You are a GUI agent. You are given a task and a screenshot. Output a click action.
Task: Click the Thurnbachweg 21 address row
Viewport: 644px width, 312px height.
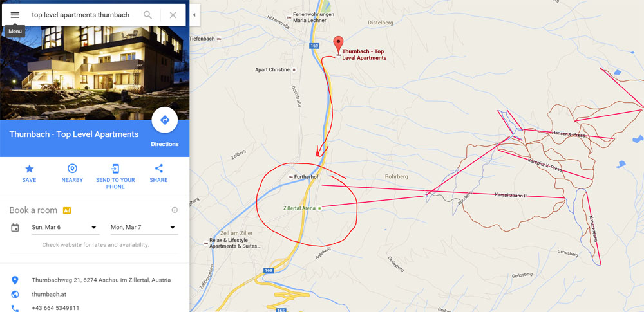coord(95,280)
